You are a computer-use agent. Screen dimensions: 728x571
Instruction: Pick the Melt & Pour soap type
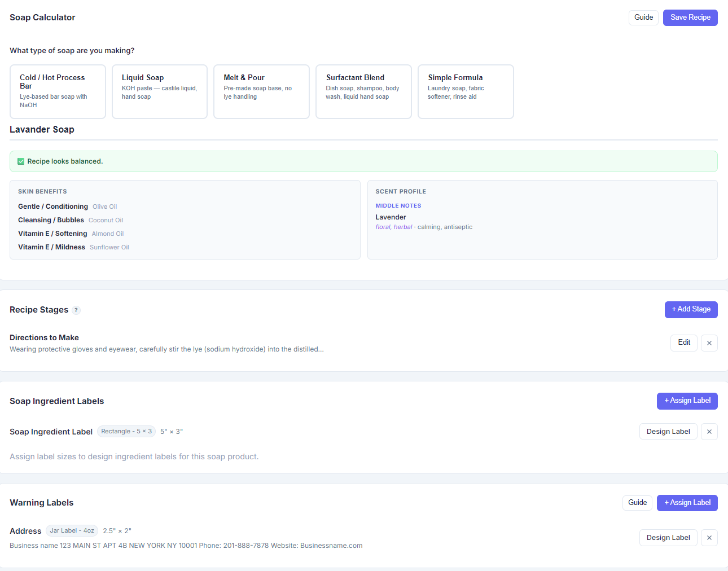261,91
